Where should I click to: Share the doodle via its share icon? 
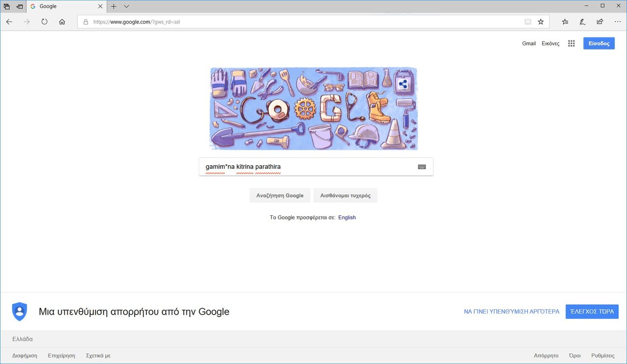403,84
